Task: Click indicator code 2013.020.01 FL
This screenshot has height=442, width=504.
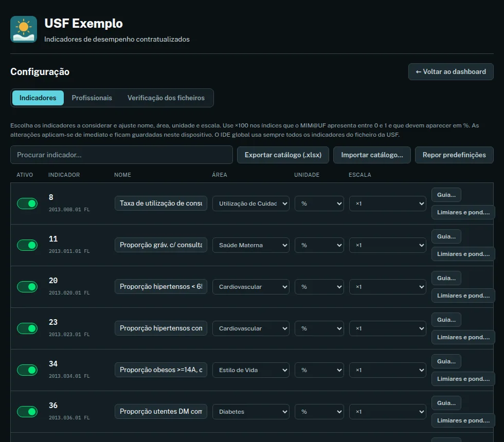Action: coord(69,293)
